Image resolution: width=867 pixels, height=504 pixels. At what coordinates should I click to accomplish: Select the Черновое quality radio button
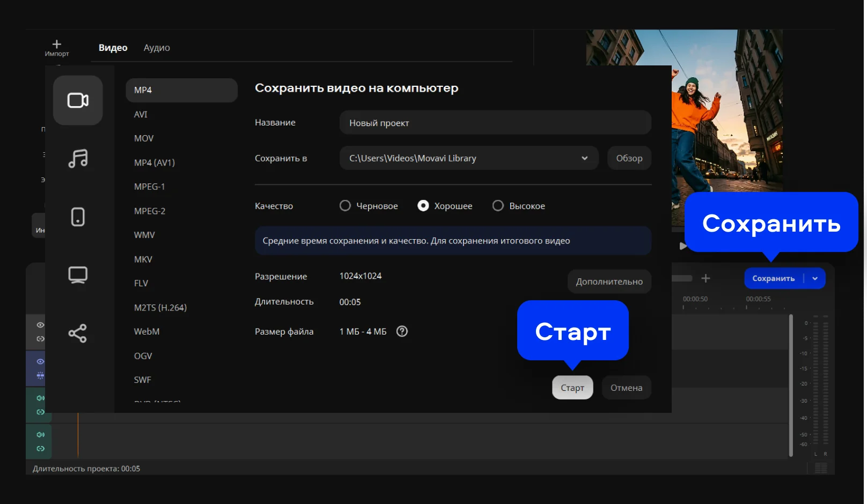pyautogui.click(x=345, y=206)
